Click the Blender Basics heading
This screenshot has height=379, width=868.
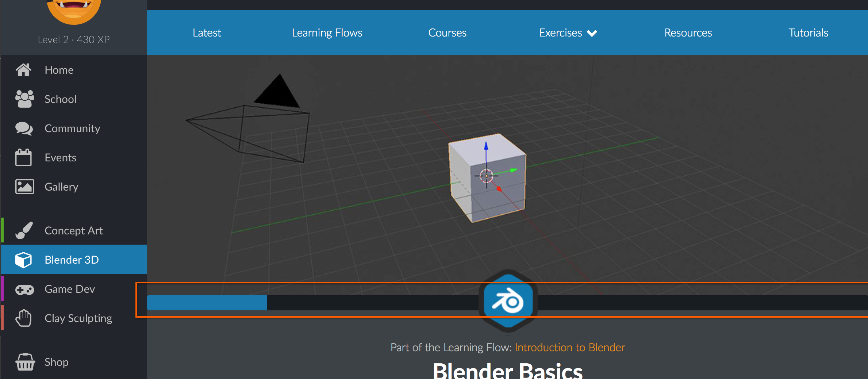click(x=507, y=371)
